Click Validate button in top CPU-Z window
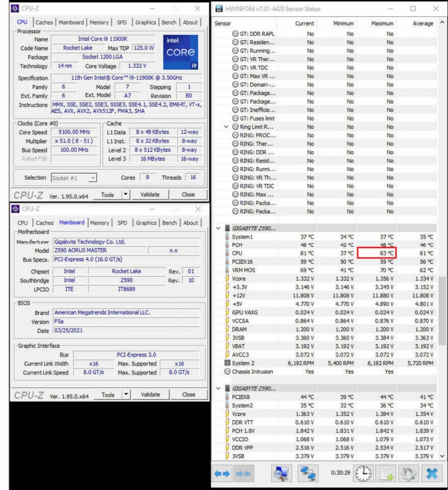The width and height of the screenshot is (448, 490). [150, 195]
